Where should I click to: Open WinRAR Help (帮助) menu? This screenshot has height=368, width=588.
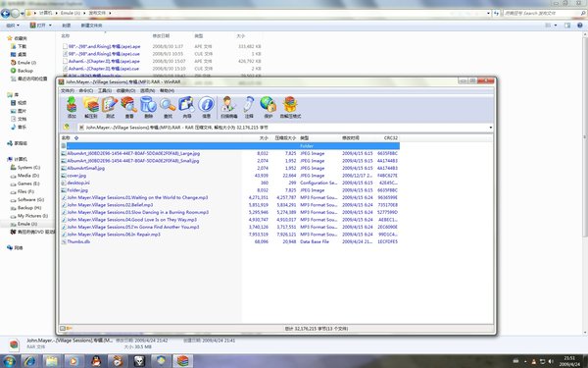point(167,91)
